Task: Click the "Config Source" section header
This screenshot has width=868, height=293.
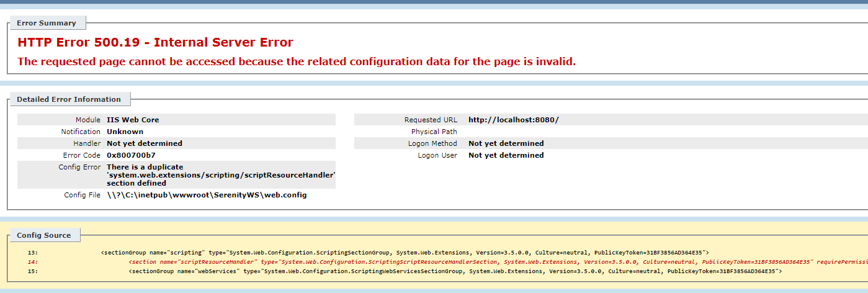Action: pos(44,235)
